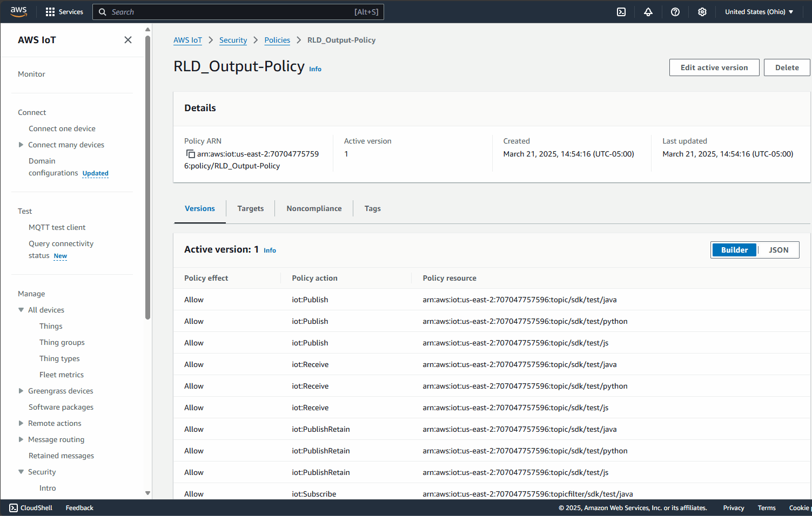Open the United States (Ohio) region dropdown

(x=759, y=12)
